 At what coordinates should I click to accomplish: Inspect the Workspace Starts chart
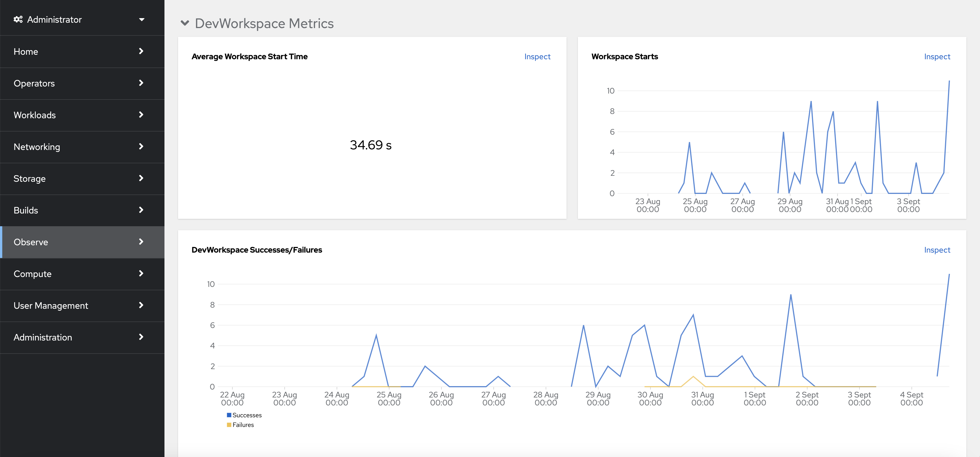(937, 57)
